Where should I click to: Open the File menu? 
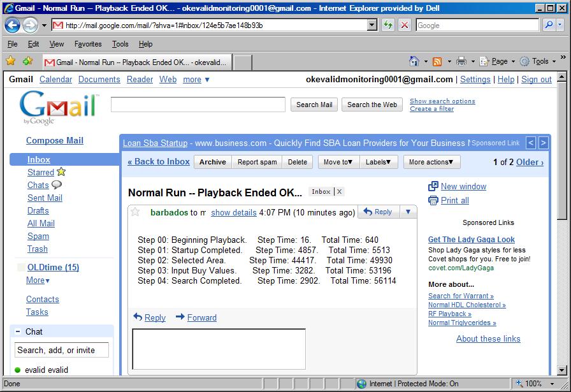coord(12,44)
